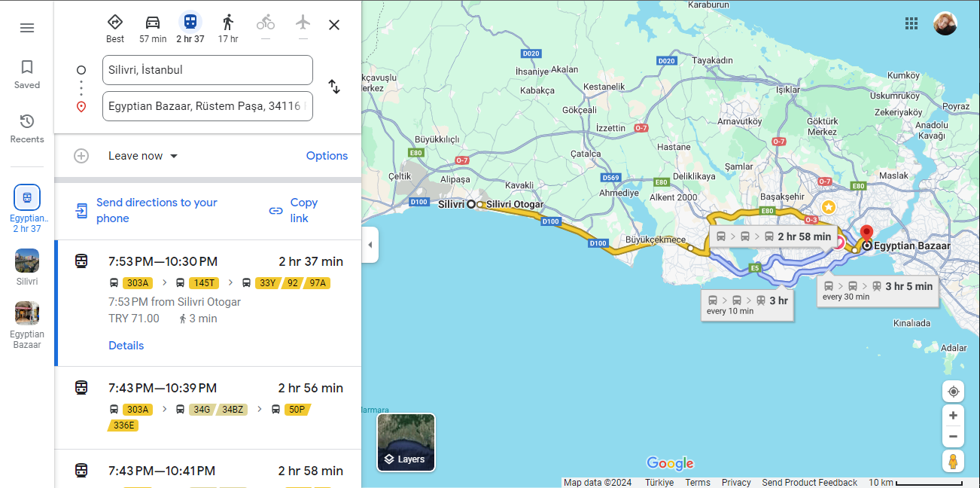
Task: Select alternate 3 hr route every 10 min
Action: [747, 304]
